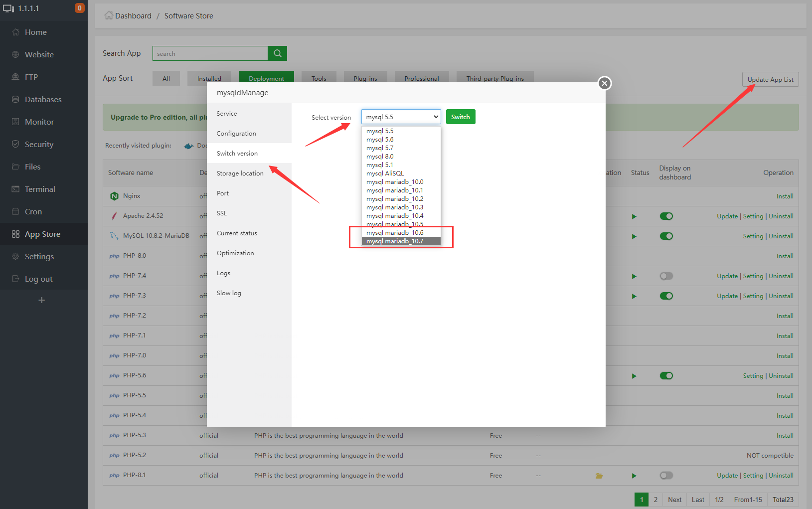Switch to the Installed app tab
812x509 pixels.
click(x=209, y=78)
